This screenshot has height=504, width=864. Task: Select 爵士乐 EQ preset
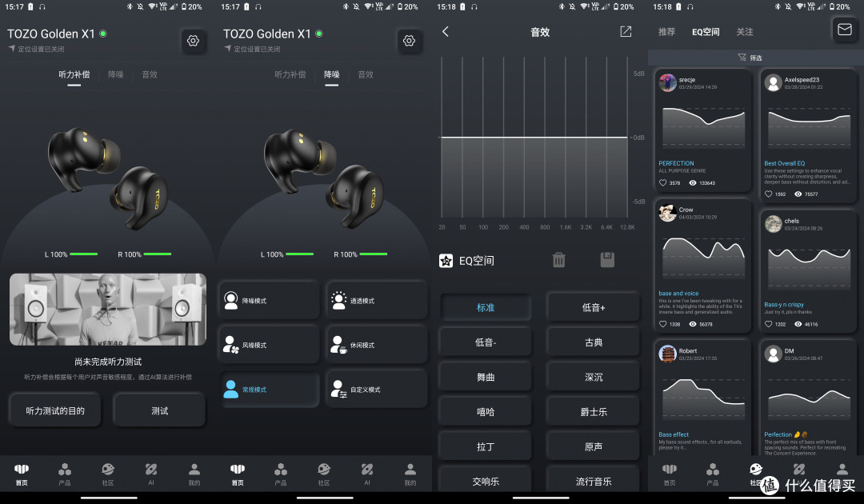point(594,411)
